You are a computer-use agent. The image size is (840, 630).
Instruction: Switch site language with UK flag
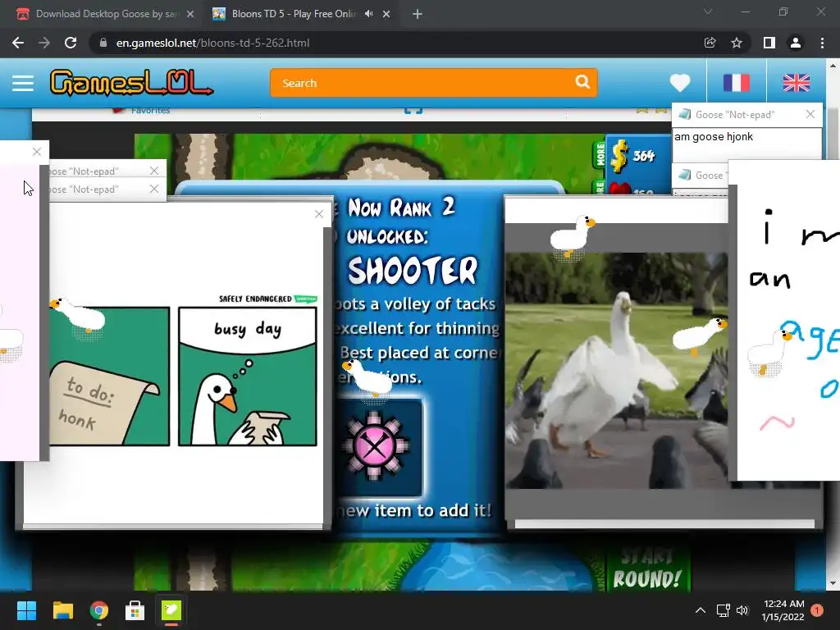click(796, 83)
